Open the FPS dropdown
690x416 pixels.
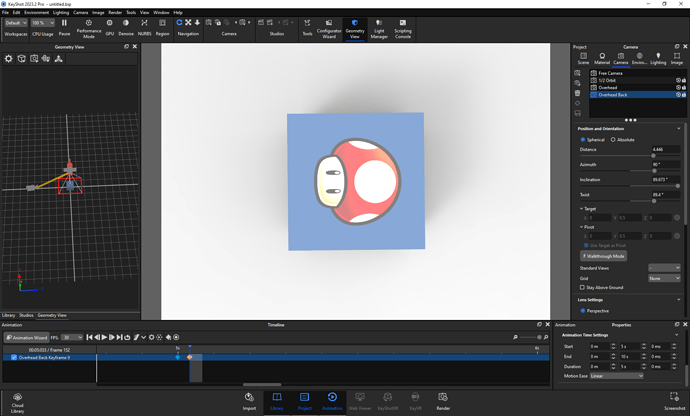(72, 338)
